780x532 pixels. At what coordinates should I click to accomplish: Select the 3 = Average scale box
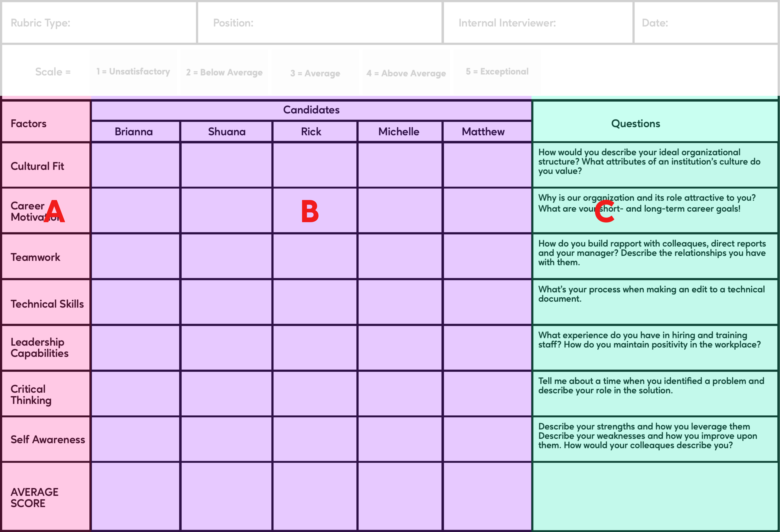click(315, 73)
